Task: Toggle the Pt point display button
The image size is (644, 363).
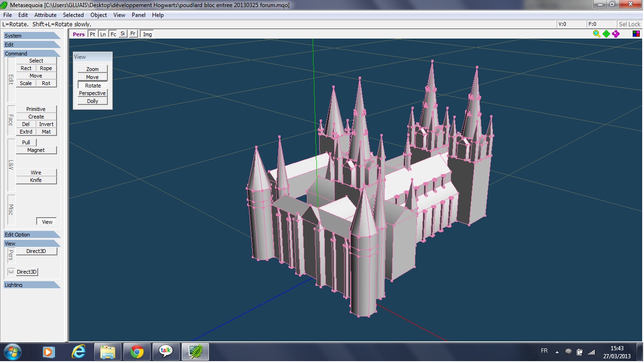Action: click(92, 34)
